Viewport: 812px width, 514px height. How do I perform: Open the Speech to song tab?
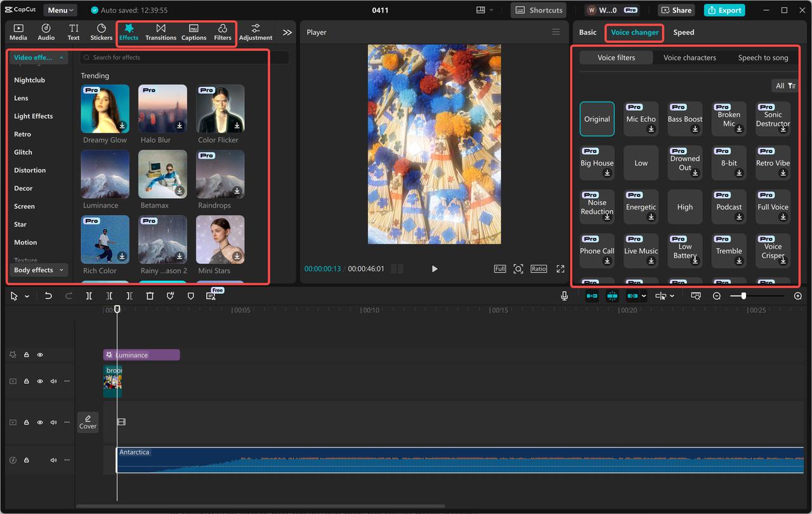pyautogui.click(x=763, y=57)
